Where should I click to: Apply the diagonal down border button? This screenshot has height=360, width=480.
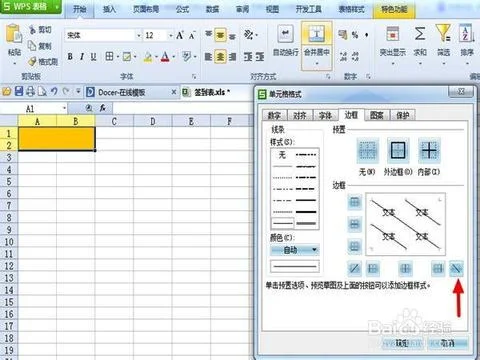click(456, 268)
